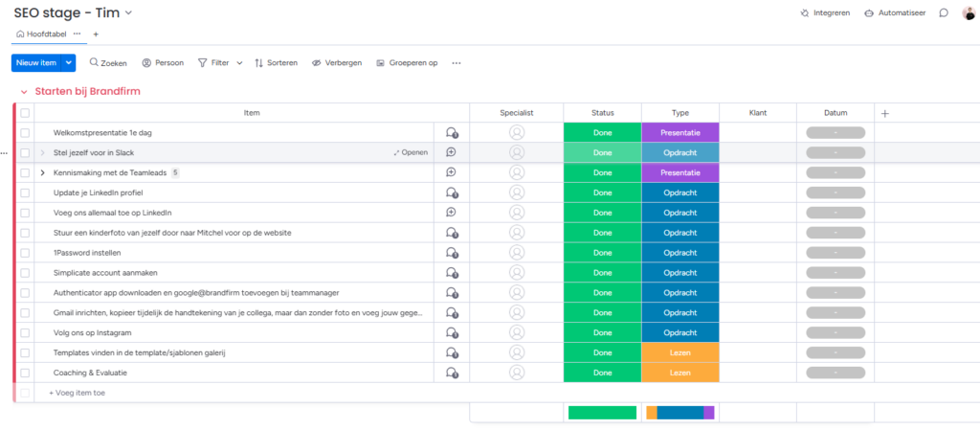The image size is (980, 430).
Task: Open updates for Welkomstpresentatie 1e dag
Action: click(452, 133)
